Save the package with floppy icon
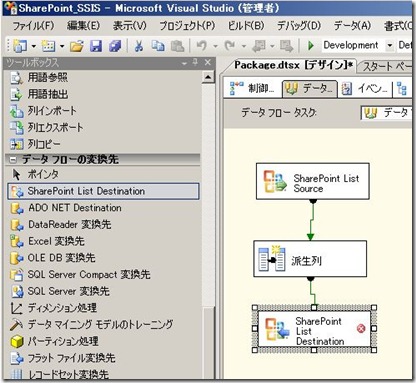Screen dimensions: 416x383 96,46
